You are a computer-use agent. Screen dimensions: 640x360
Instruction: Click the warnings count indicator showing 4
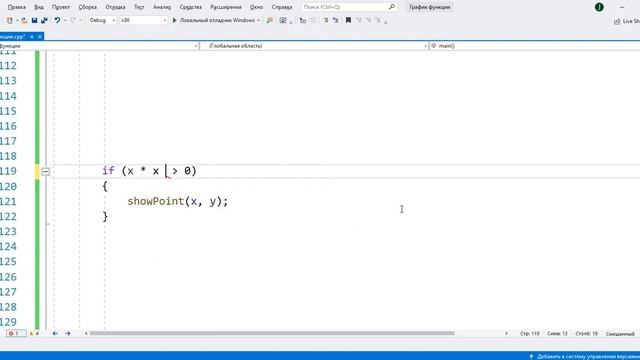(34, 333)
